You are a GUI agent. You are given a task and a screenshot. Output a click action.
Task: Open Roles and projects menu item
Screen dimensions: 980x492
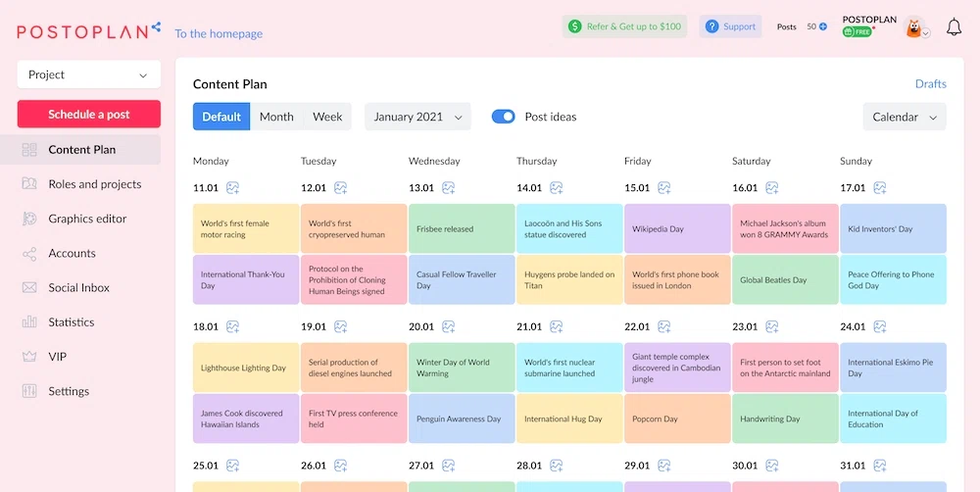click(x=94, y=184)
